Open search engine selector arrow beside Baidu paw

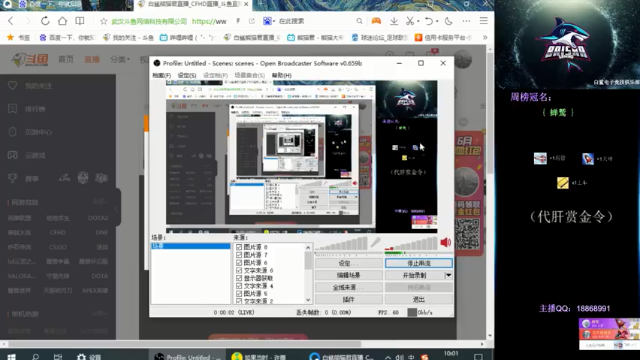(x=274, y=21)
